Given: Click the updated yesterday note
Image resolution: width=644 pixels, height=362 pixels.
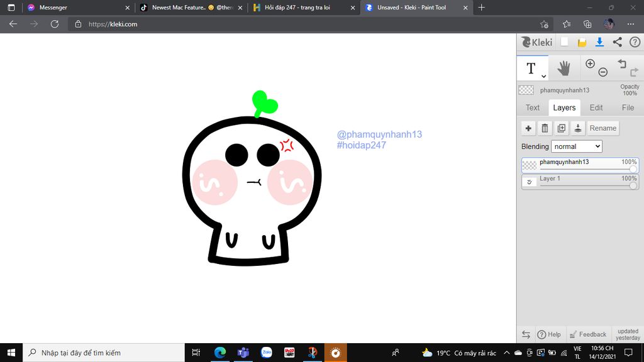Looking at the screenshot, I should [x=628, y=334].
